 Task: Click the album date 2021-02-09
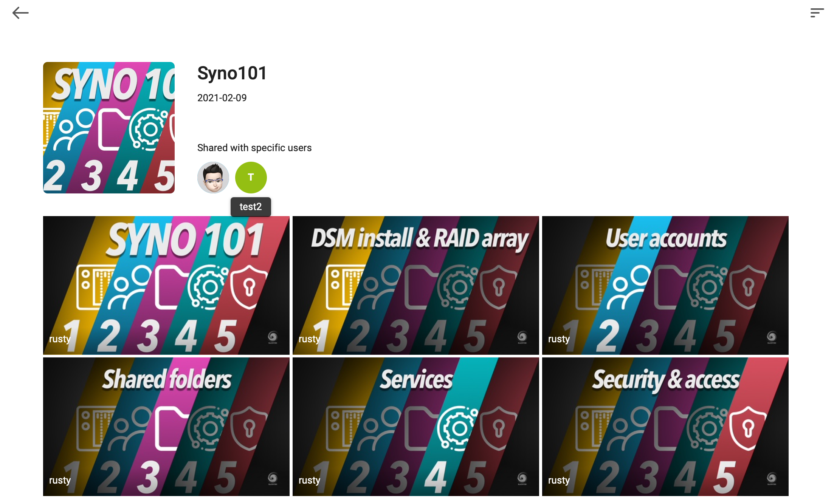pos(222,98)
